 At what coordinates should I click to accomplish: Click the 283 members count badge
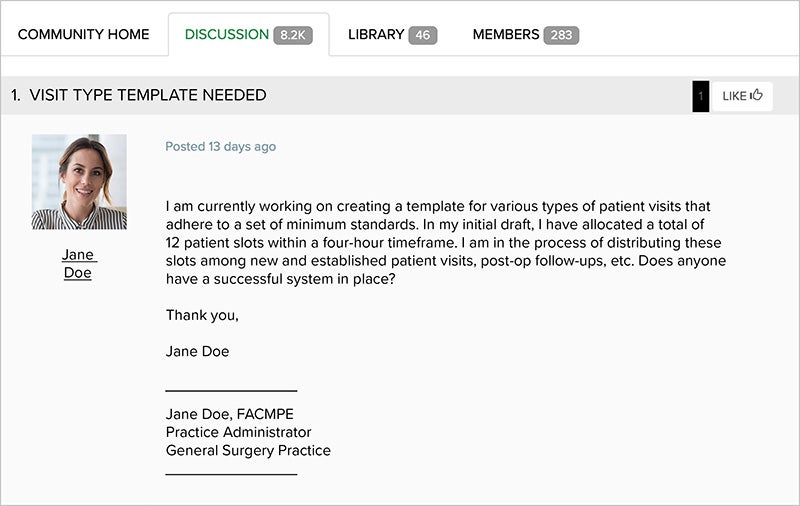pos(562,35)
